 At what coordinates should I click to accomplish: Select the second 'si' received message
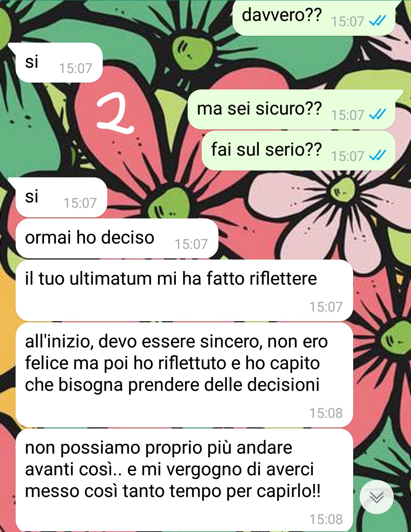coord(61,197)
